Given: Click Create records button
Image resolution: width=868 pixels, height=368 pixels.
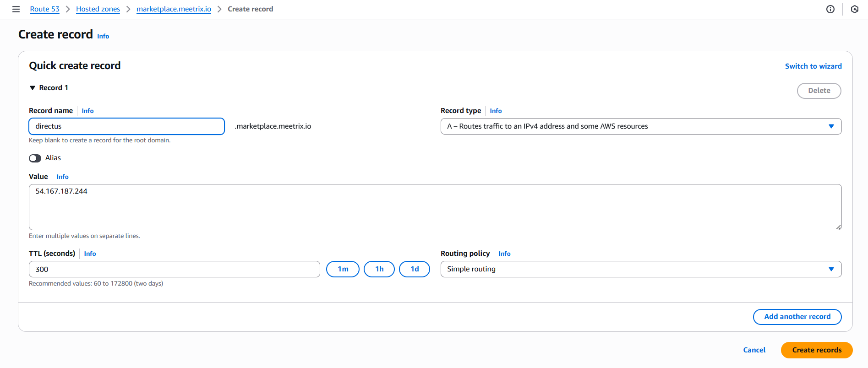Looking at the screenshot, I should (817, 350).
